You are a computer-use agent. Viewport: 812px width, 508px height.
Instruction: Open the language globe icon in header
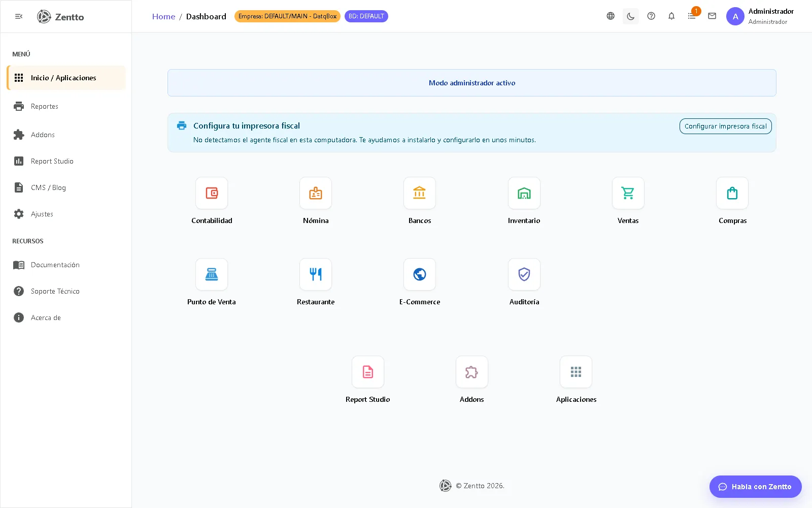(x=611, y=16)
